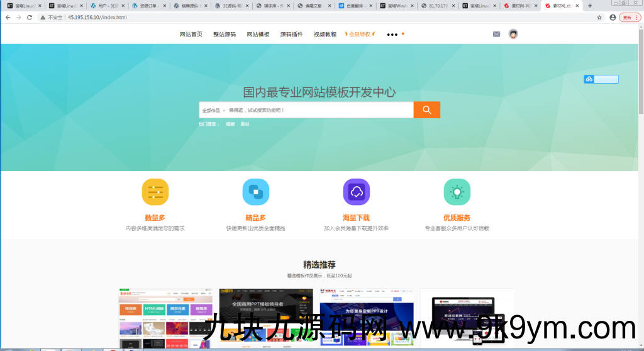Click the 精选推荐 section heading
The width and height of the screenshot is (644, 351).
point(319,265)
